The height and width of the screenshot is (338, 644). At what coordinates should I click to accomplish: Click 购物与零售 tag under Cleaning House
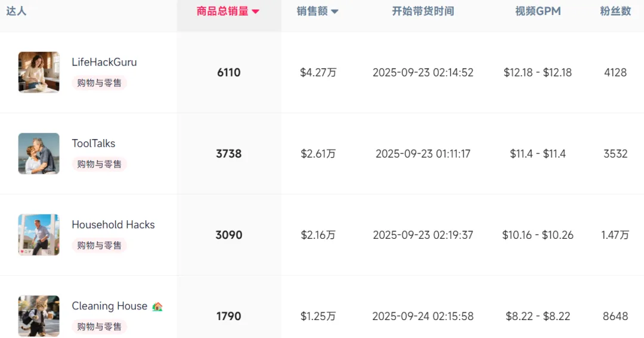tap(100, 327)
